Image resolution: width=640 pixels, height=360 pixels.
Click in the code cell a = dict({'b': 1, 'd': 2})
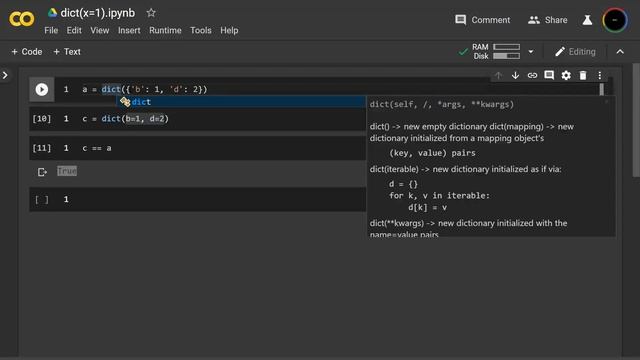click(x=145, y=89)
